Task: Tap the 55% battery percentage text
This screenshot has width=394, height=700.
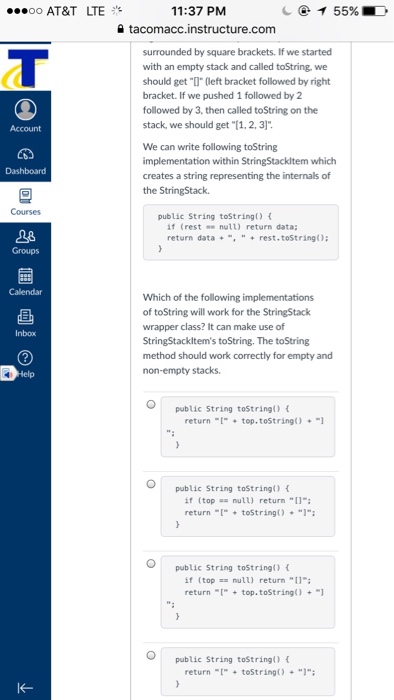Action: (x=346, y=11)
